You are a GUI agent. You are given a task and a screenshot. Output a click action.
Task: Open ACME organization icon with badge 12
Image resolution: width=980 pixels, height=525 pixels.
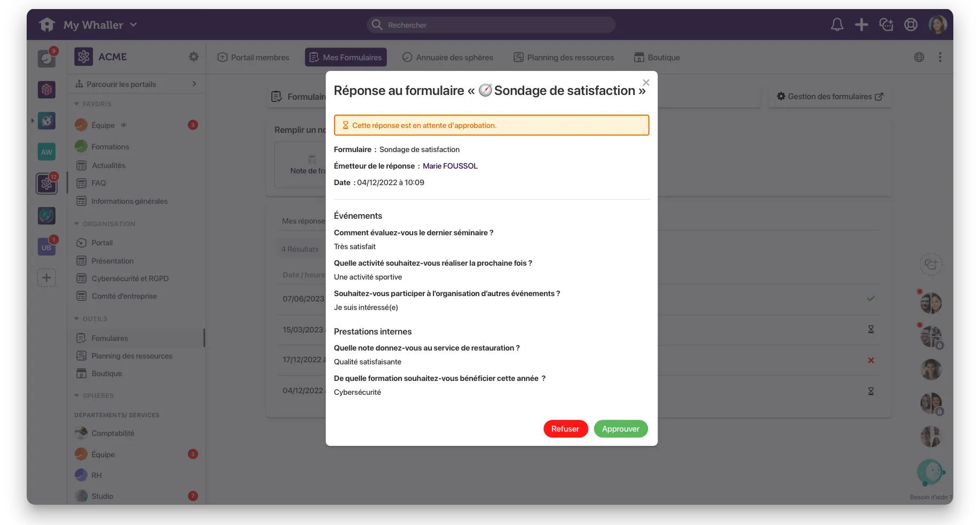tap(47, 184)
